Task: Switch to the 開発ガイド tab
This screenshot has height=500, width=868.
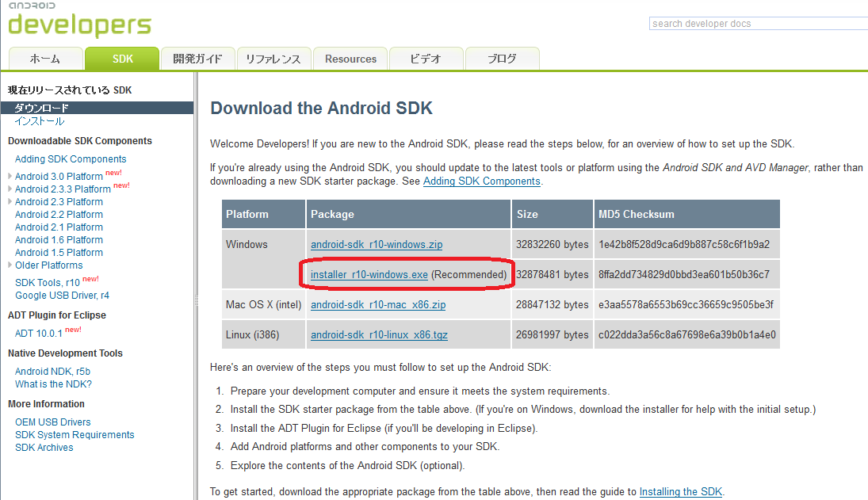Action: click(x=197, y=59)
